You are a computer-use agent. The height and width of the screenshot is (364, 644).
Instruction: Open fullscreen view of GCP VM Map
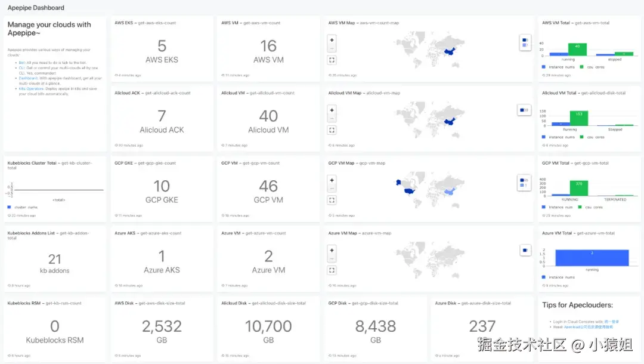[x=332, y=200]
